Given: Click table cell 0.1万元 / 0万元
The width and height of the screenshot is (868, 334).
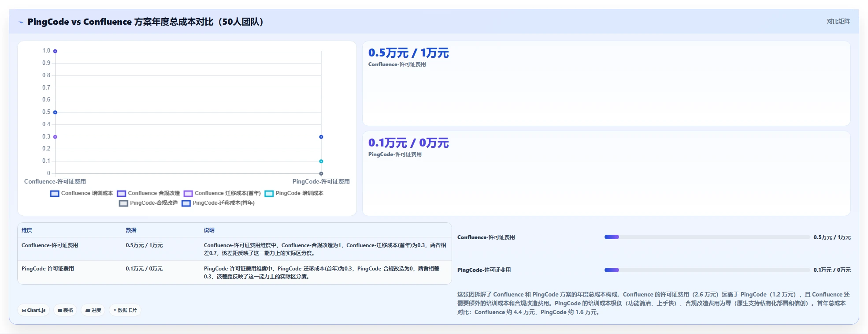Looking at the screenshot, I should 144,269.
